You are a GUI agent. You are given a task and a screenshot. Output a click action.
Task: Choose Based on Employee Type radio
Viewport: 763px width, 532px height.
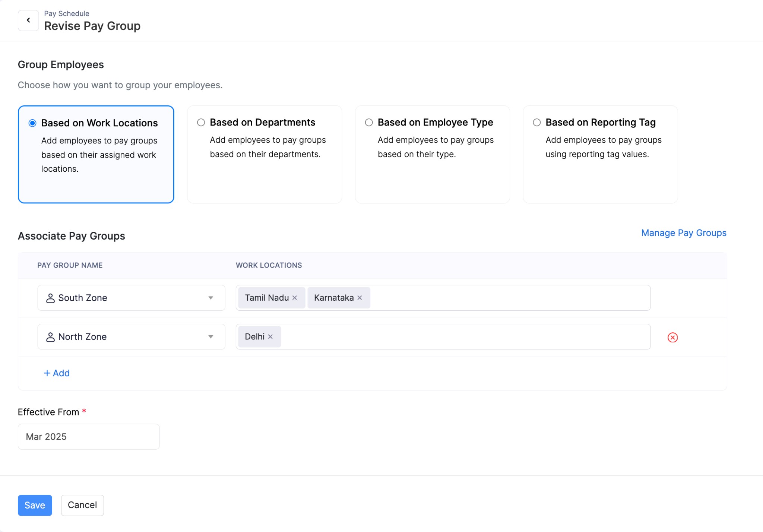pyautogui.click(x=369, y=123)
